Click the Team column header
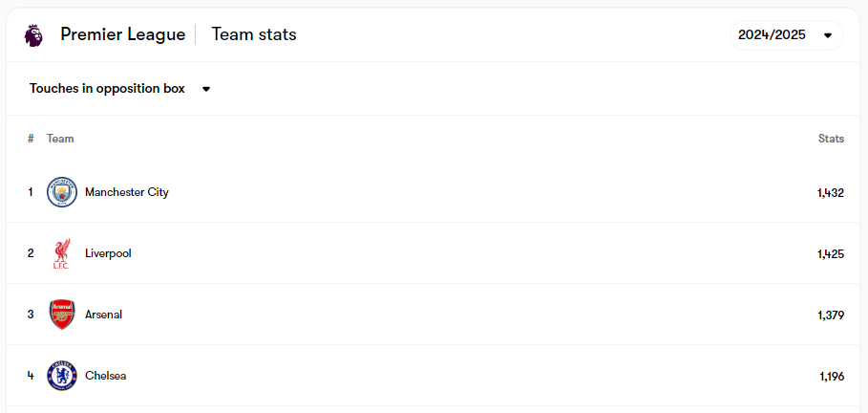 [60, 139]
